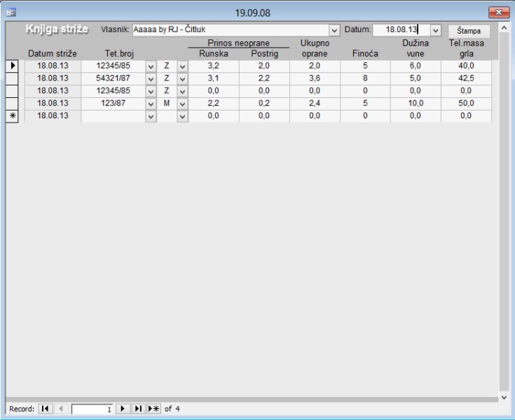Click Tel.masa grla cell showing 50,0
Viewport: 515px width, 420px height.
pyautogui.click(x=466, y=104)
